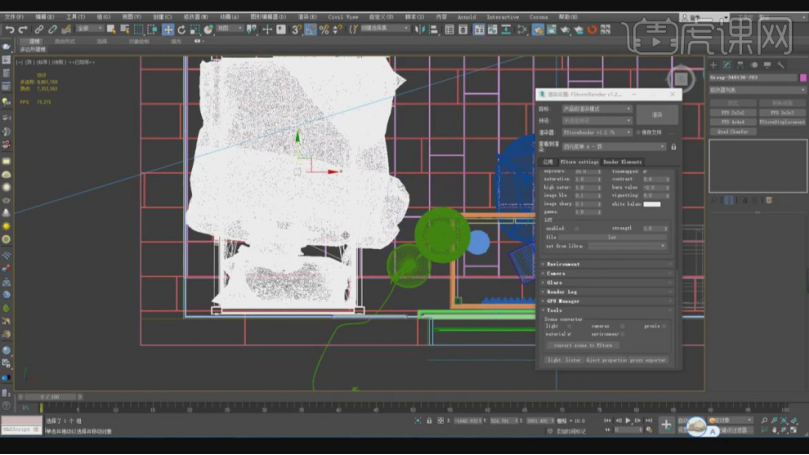Click the Mirror tool icon
The image size is (809, 455).
[420, 29]
